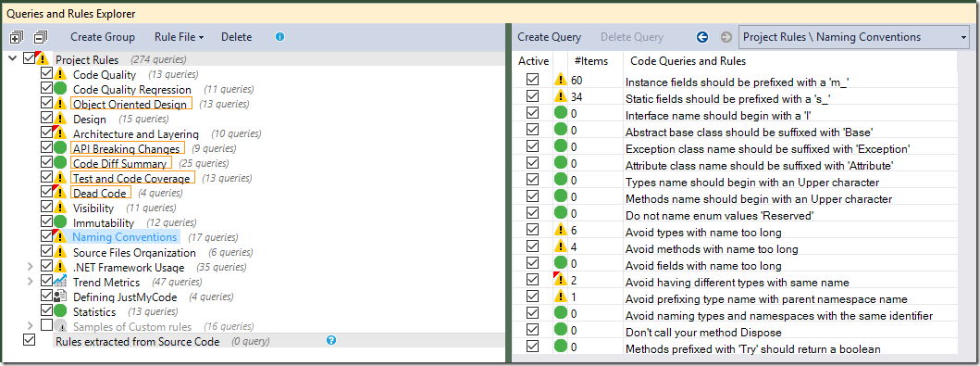This screenshot has height=366, width=980.
Task: Click Code Queries and Rules column header
Action: [688, 61]
